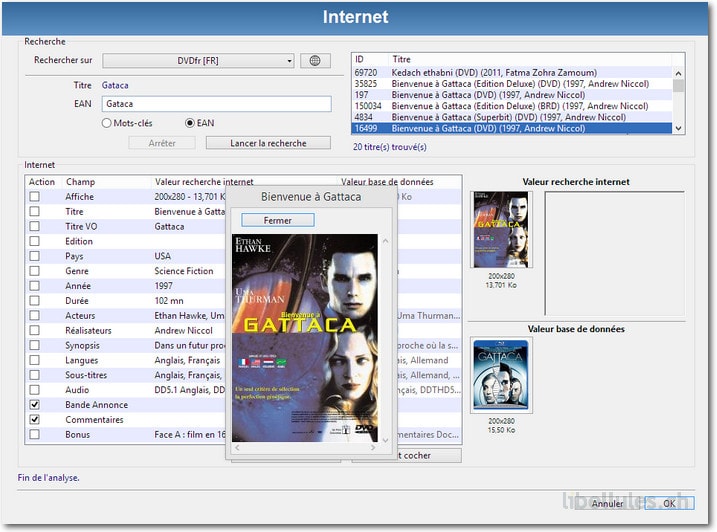Check the Année row checkbox
717x532 pixels.
pos(34,286)
